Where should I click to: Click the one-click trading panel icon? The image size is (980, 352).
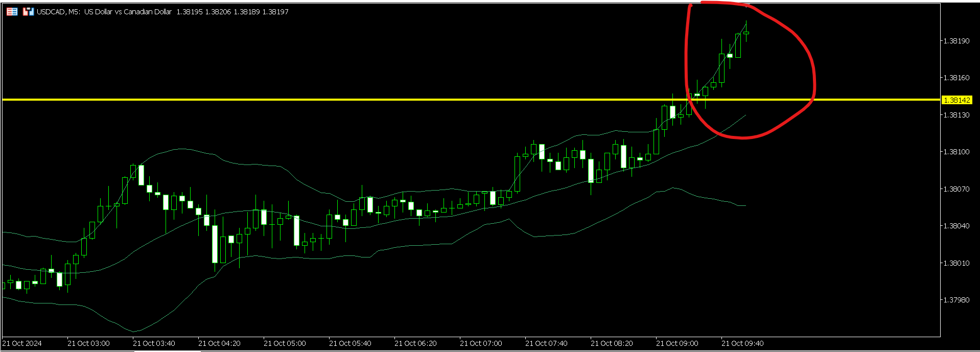coord(12,12)
